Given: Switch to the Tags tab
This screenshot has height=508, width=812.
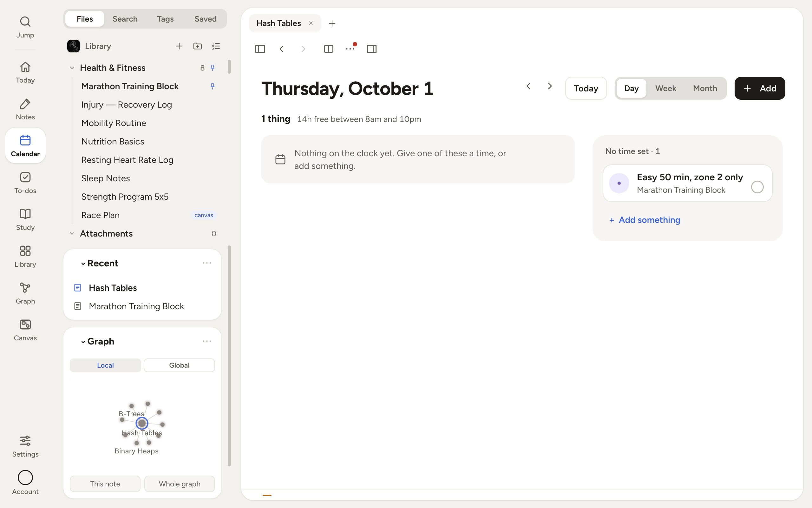Looking at the screenshot, I should tap(165, 19).
